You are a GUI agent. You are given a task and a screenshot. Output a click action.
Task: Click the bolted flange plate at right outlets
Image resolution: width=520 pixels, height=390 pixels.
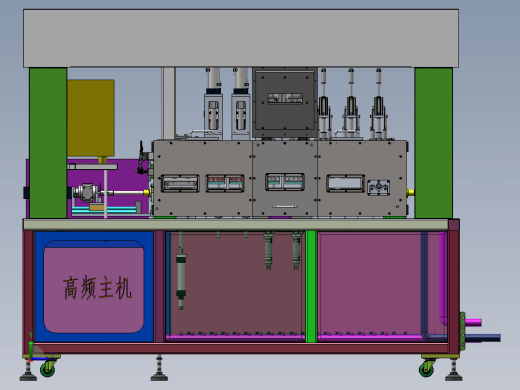point(463,331)
